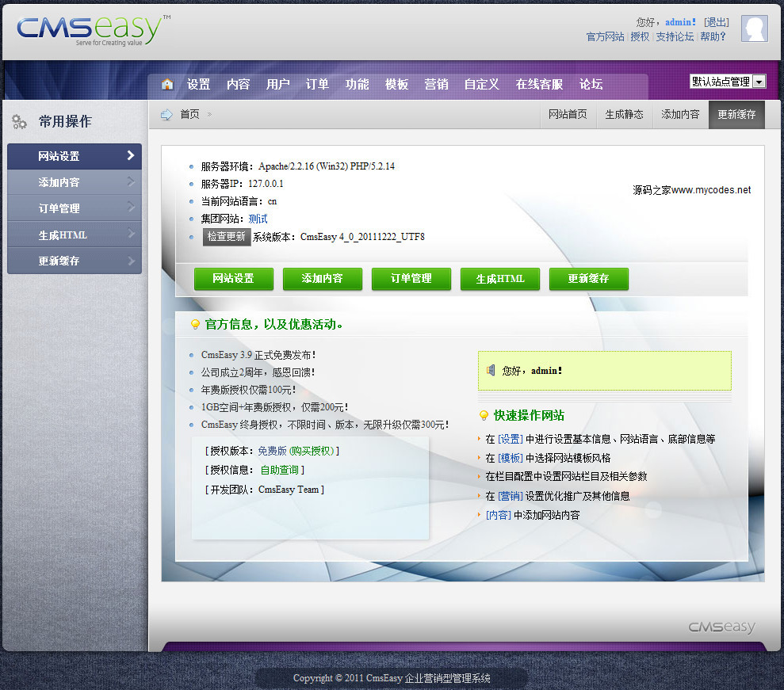784x690 pixels.
Task: Click the 免费版 (购买授权) link
Action: [x=296, y=451]
